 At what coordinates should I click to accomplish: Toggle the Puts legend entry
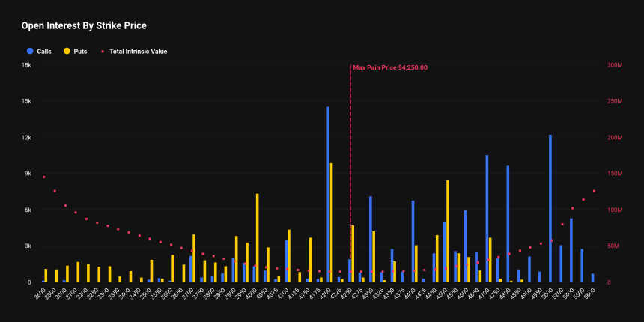point(77,52)
